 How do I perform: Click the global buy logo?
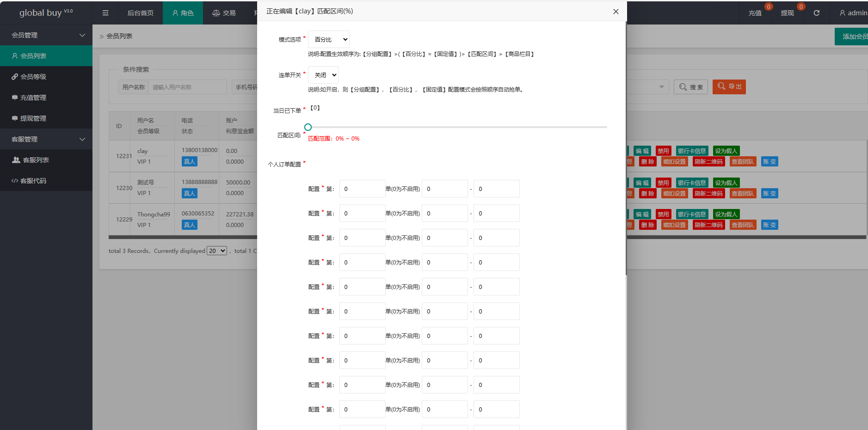point(46,13)
